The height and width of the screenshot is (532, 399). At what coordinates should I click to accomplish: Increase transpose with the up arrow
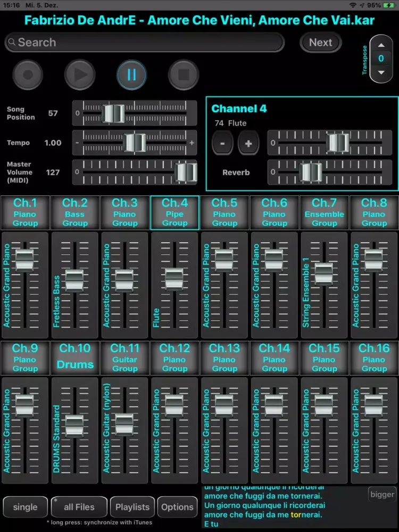[x=381, y=45]
